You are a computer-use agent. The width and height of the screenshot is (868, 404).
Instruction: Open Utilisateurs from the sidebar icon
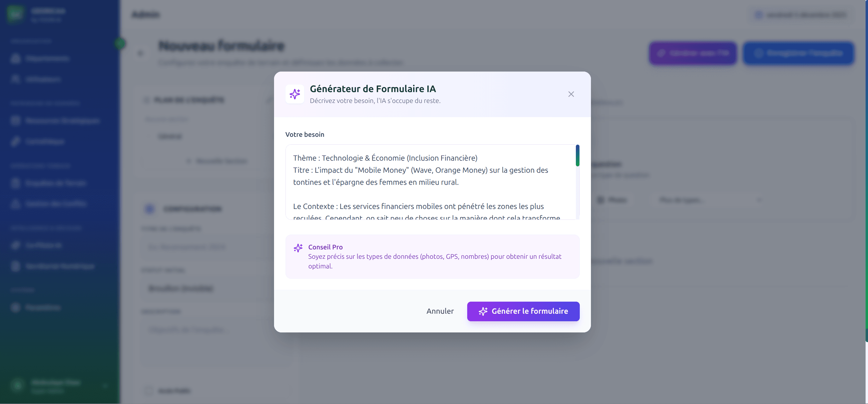15,79
